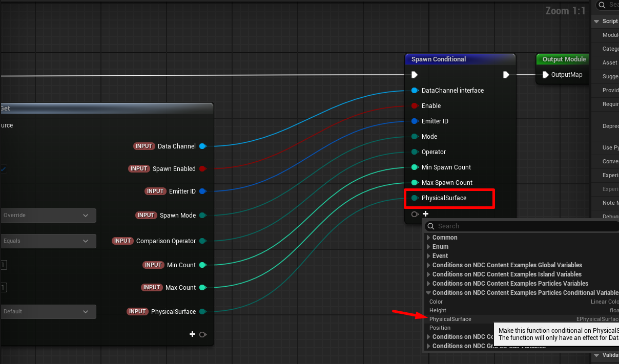The height and width of the screenshot is (364, 619).
Task: Click the Min Spawn Count input pin
Action: pos(415,167)
